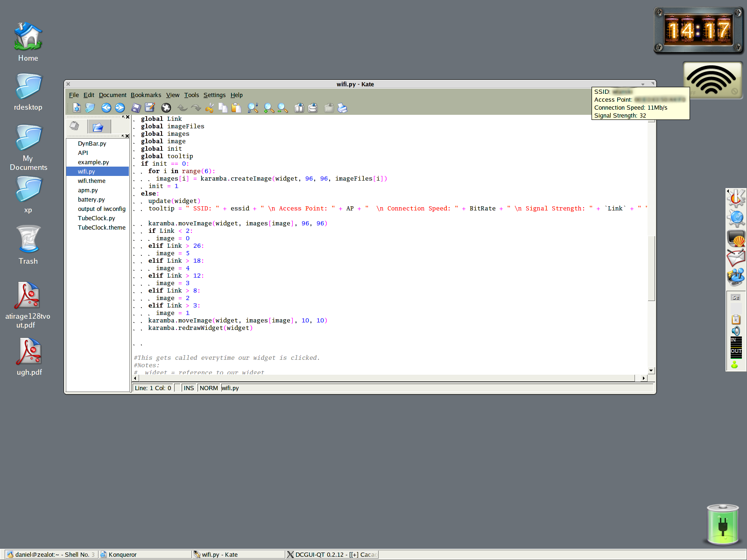Close the document list panel with its X
This screenshot has height=560, width=747.
tap(127, 136)
